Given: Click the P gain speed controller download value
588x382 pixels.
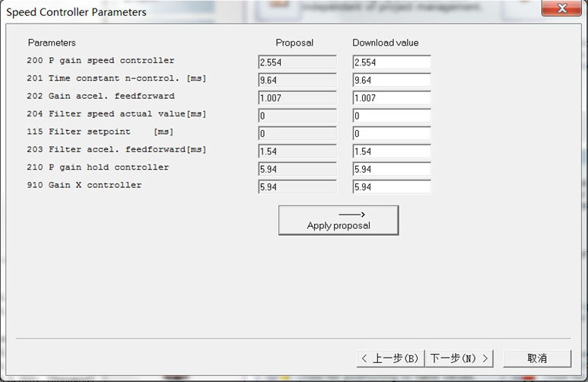Looking at the screenshot, I should 392,62.
